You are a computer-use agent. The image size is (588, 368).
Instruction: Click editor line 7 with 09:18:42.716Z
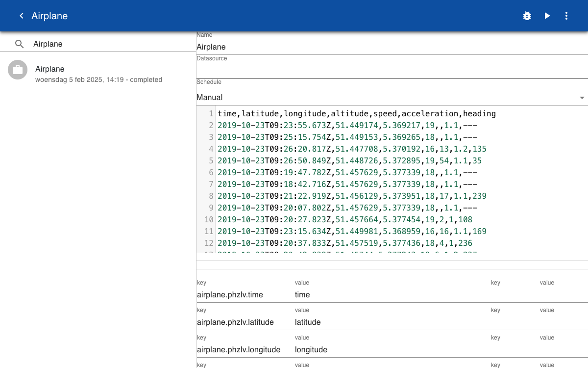click(x=347, y=184)
